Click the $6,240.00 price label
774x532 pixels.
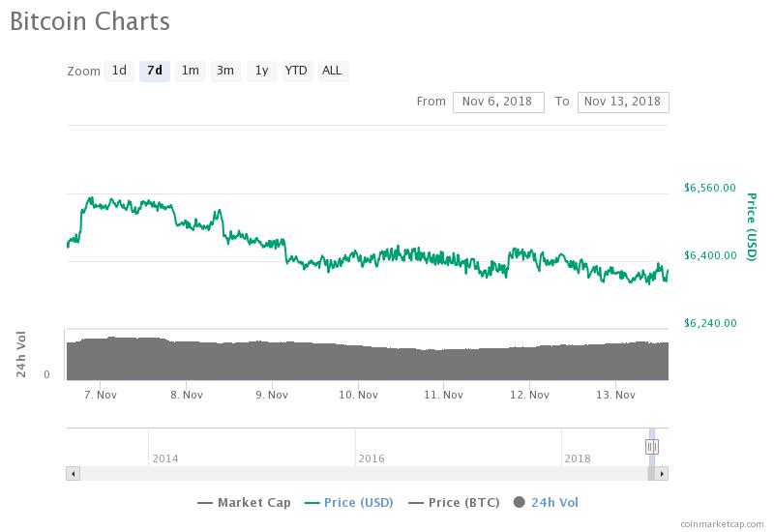710,323
